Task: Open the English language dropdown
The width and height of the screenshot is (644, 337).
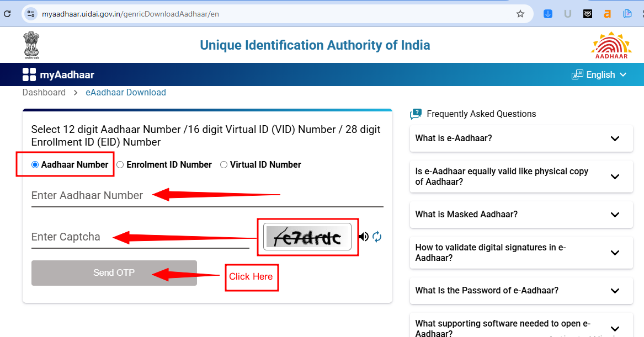Action: (606, 74)
